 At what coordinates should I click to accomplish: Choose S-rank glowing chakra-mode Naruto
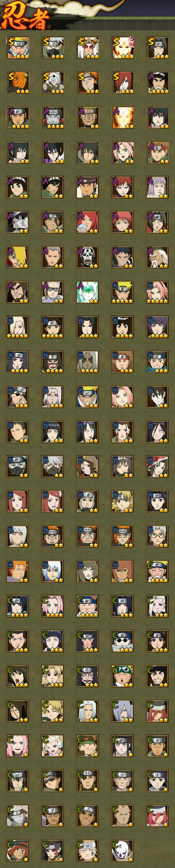click(x=123, y=48)
